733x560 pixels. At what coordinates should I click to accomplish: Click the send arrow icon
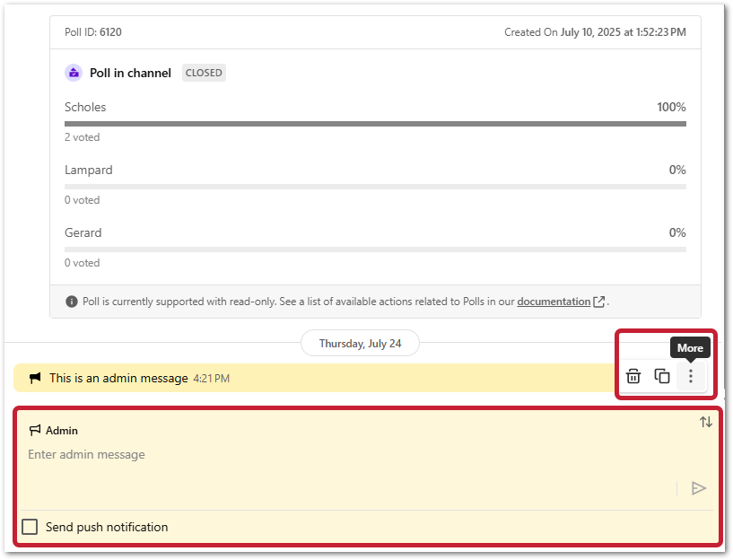(699, 488)
